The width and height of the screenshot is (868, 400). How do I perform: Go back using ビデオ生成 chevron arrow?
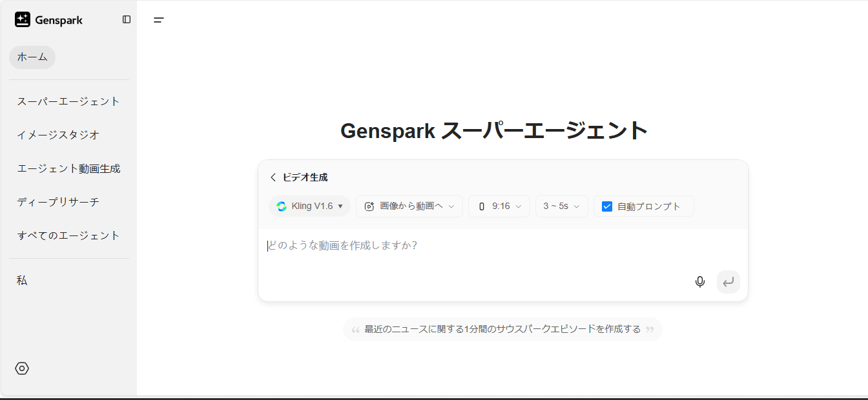pos(273,177)
